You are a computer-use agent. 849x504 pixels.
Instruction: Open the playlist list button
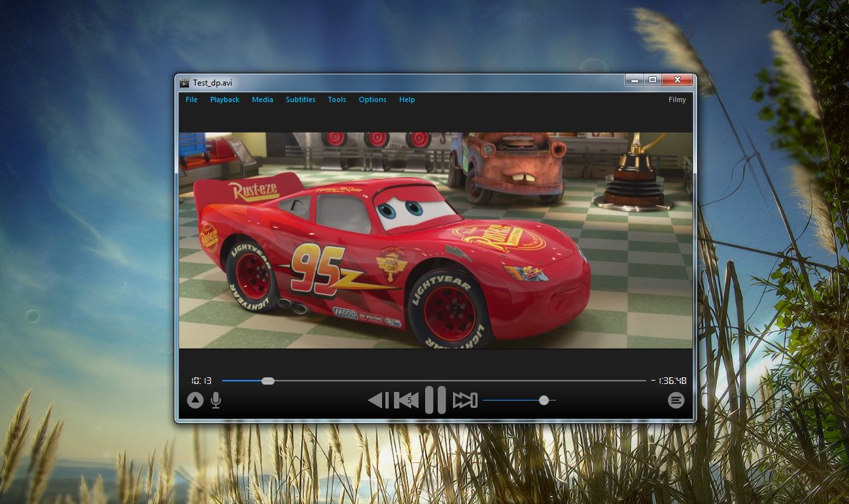pos(676,400)
